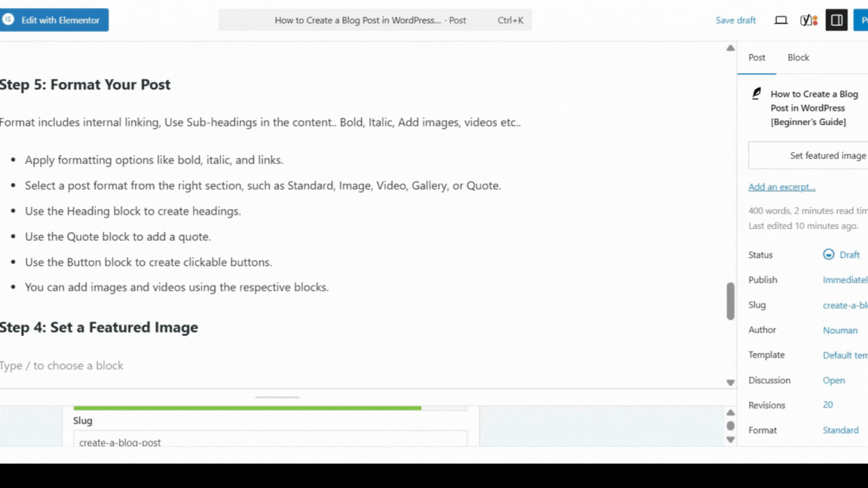Screen dimensions: 868x488
Task: Click bullet 'Use the Heading block'
Action: [x=133, y=211]
